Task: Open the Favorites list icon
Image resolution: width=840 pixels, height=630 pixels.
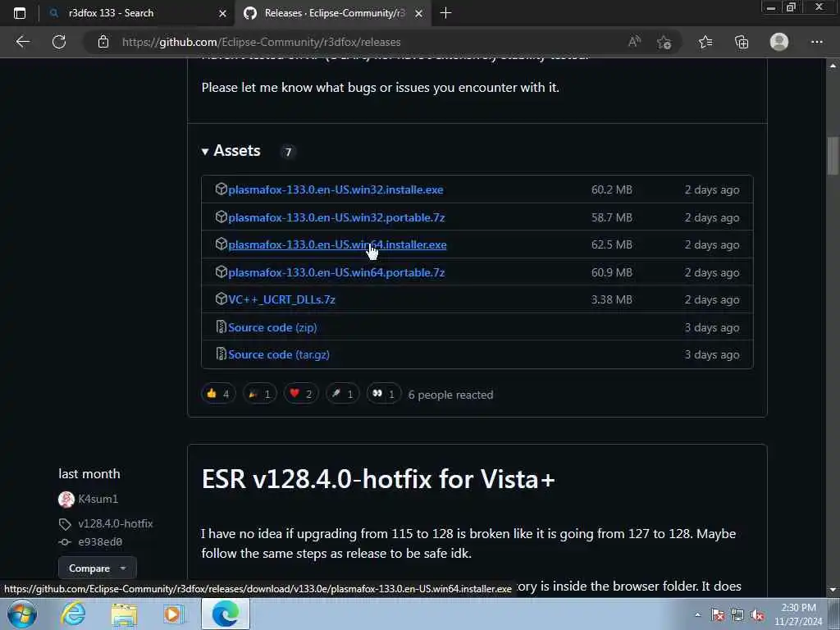Action: (705, 42)
